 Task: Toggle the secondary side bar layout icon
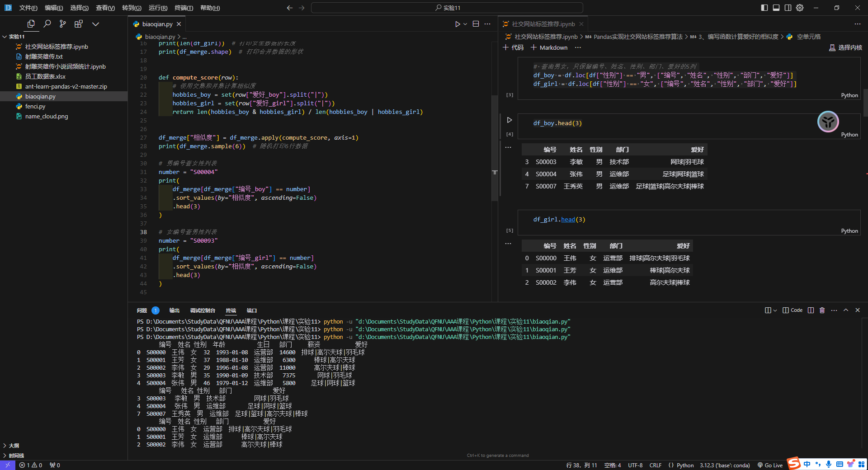[x=788, y=8]
